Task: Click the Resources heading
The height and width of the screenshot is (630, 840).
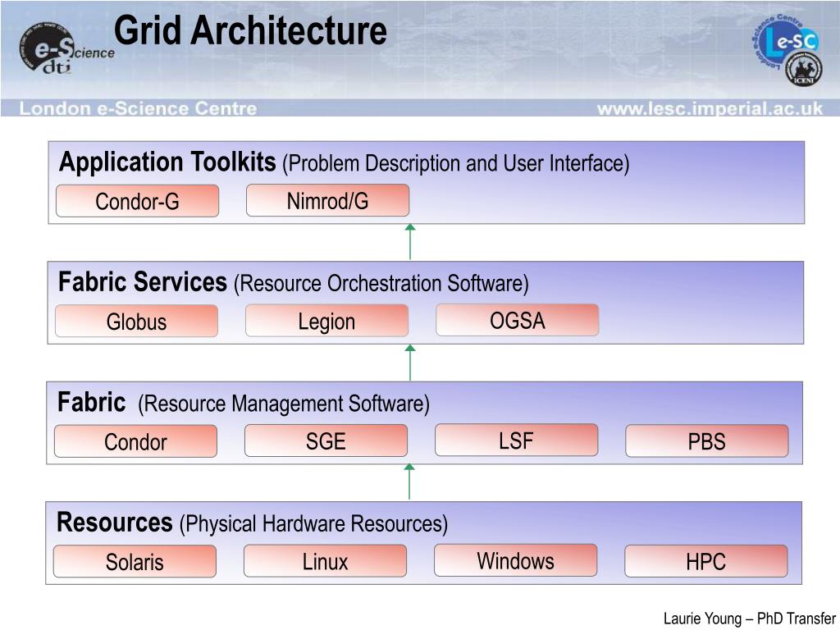Action: [115, 523]
